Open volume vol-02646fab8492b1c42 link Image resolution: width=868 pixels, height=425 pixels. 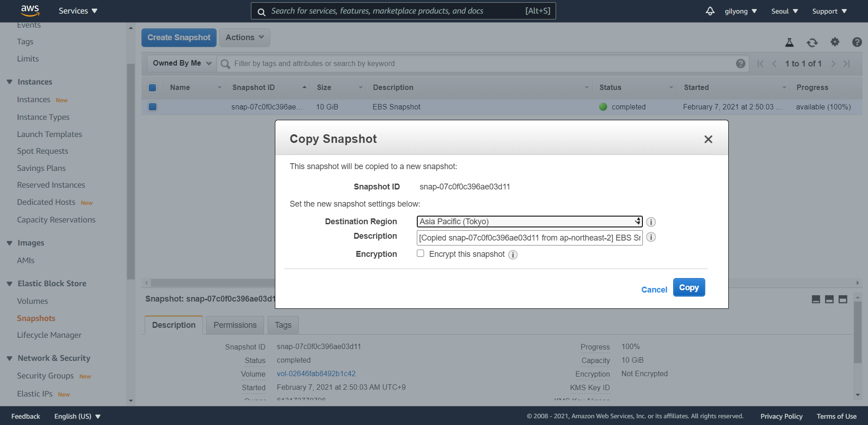316,374
